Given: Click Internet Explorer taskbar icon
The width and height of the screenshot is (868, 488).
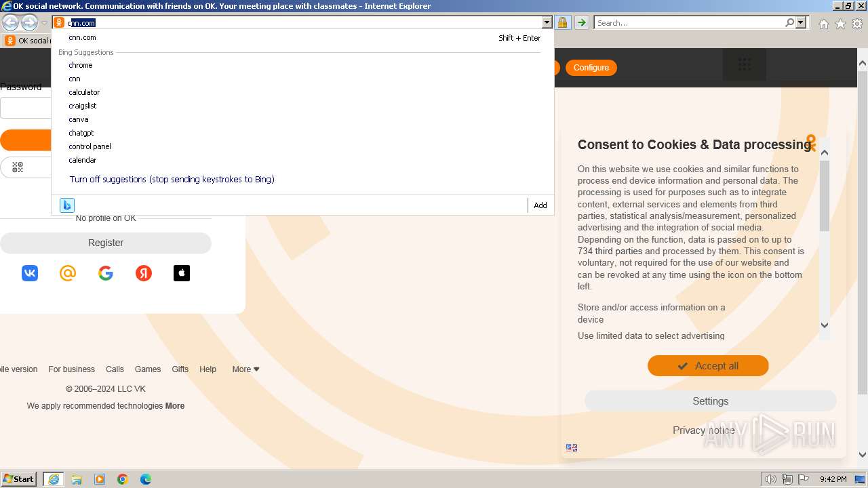Looking at the screenshot, I should (54, 479).
